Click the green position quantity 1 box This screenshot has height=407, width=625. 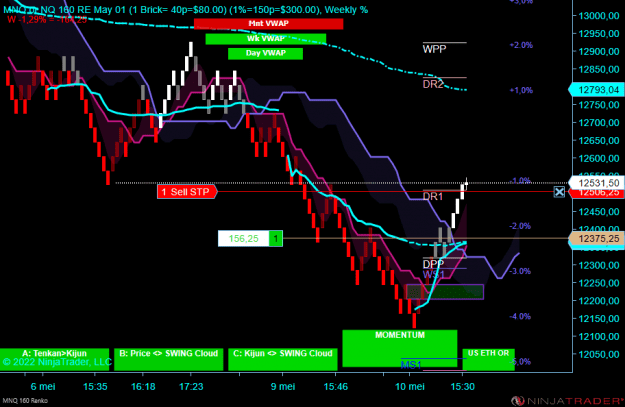point(276,238)
